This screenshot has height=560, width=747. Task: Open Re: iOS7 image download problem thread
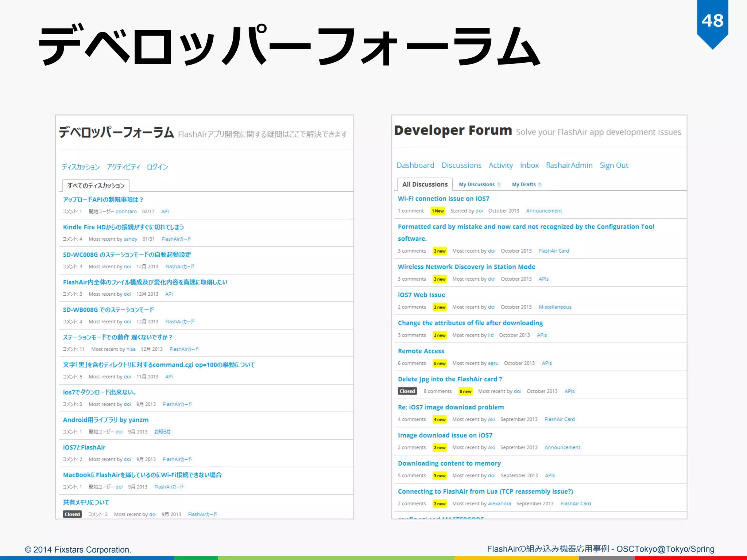coord(451,407)
